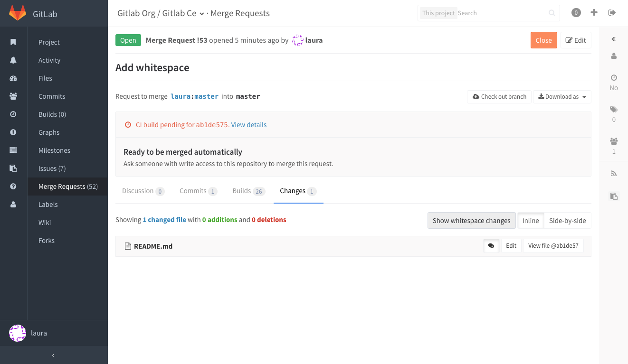Collapse the right sidebar with the chevrons

pos(613,39)
